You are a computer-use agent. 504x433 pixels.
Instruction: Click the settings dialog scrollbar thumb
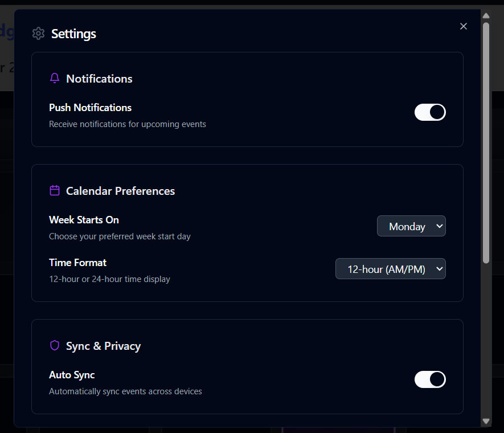point(486,143)
